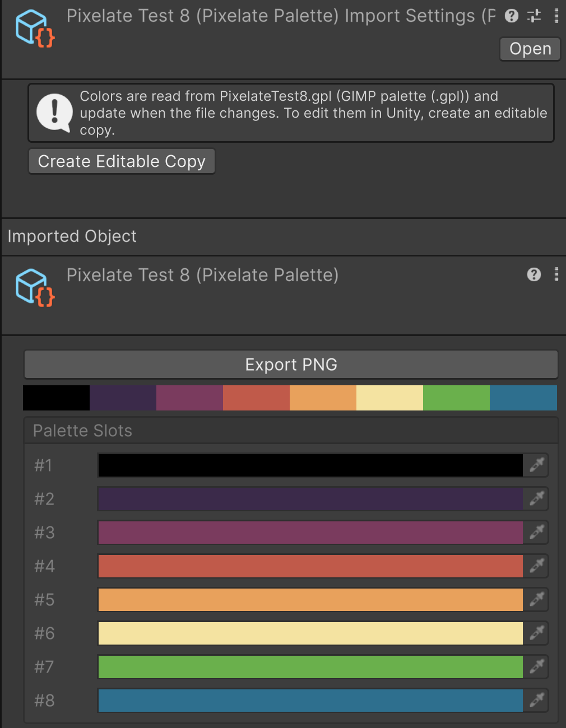Pick color with slot #1 eyedropper
The image size is (566, 728).
[x=536, y=465]
